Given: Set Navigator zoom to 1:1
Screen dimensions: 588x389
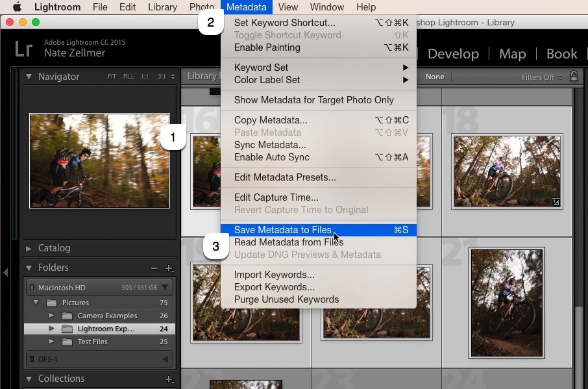Looking at the screenshot, I should [145, 77].
